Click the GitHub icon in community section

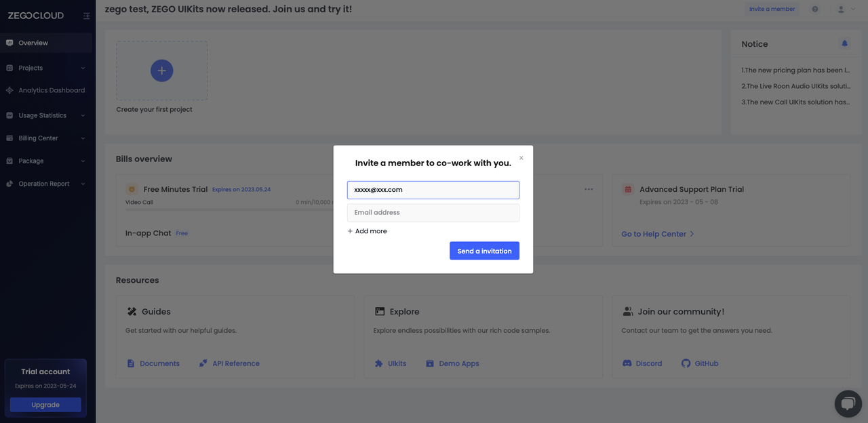click(686, 363)
